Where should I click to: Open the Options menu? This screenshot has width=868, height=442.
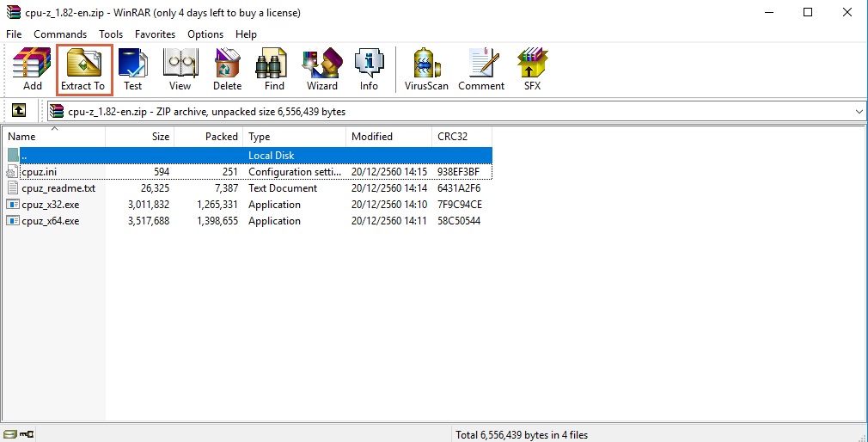[205, 34]
